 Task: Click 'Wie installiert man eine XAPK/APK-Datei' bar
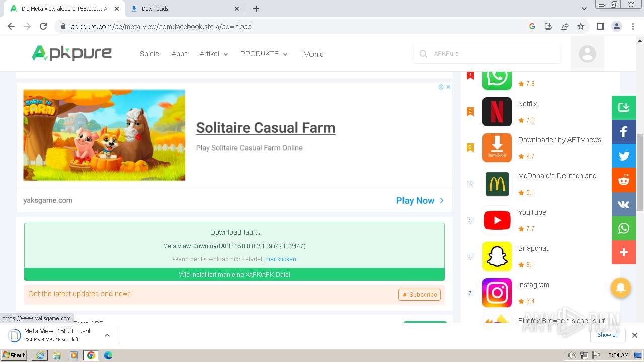[234, 274]
